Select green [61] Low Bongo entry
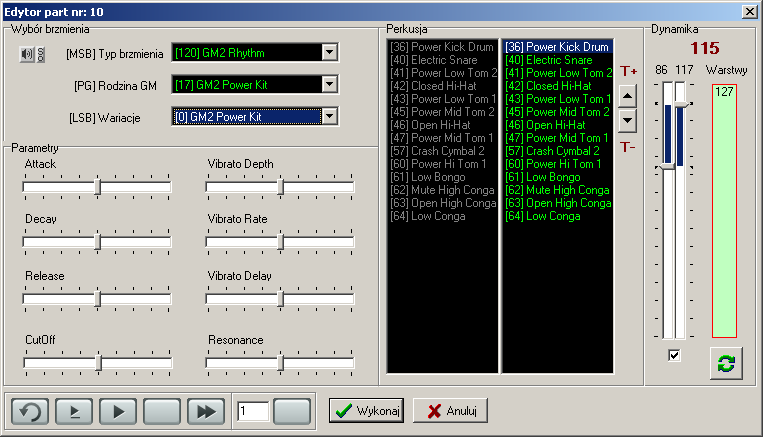The width and height of the screenshot is (763, 437). click(557, 177)
